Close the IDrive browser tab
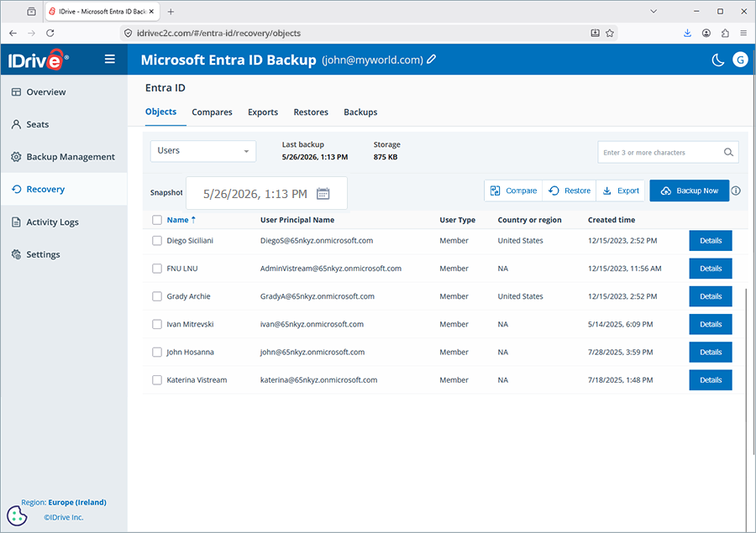756x533 pixels. point(151,12)
